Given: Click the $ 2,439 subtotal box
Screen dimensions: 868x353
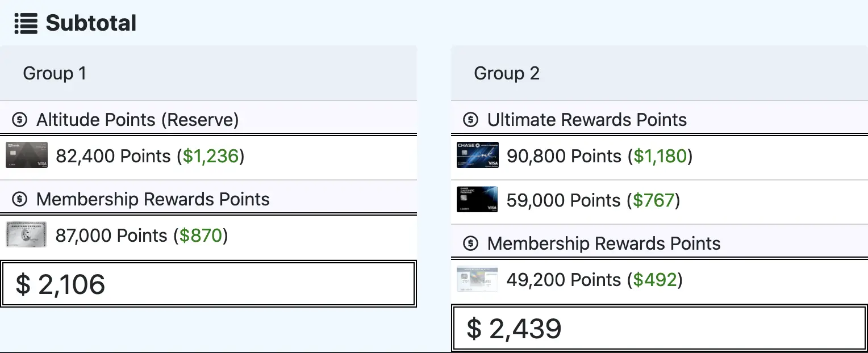Looking at the screenshot, I should pos(660,328).
